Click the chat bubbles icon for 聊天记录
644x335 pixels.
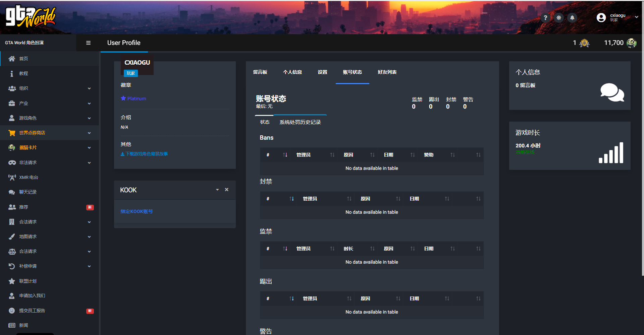point(12,192)
